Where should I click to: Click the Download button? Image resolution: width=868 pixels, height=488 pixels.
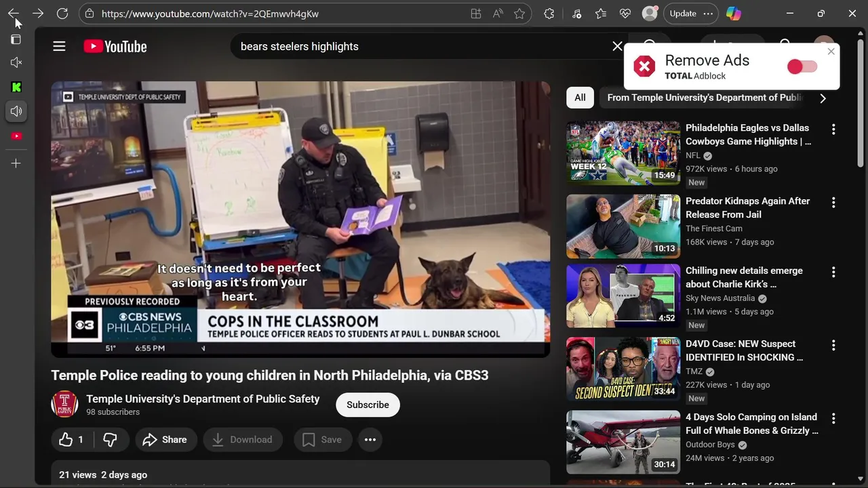coord(243,440)
